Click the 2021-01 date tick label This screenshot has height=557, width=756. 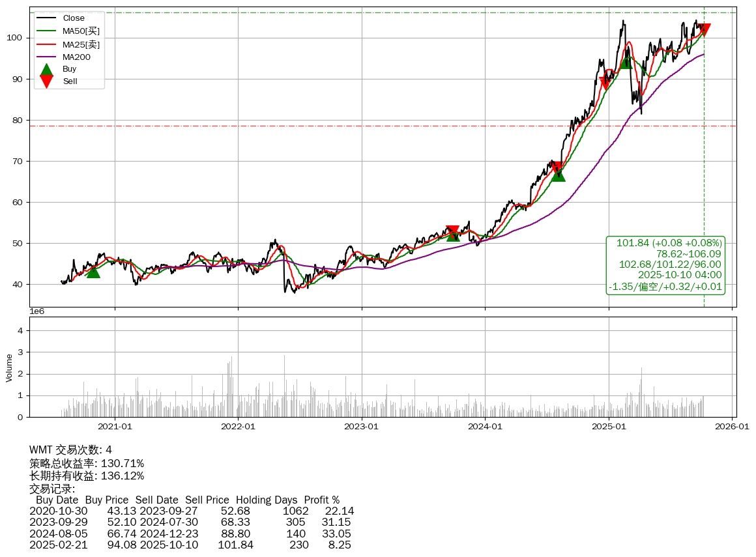coord(115,427)
